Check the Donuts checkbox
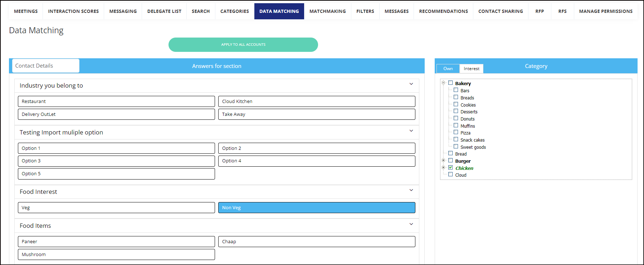 456,118
